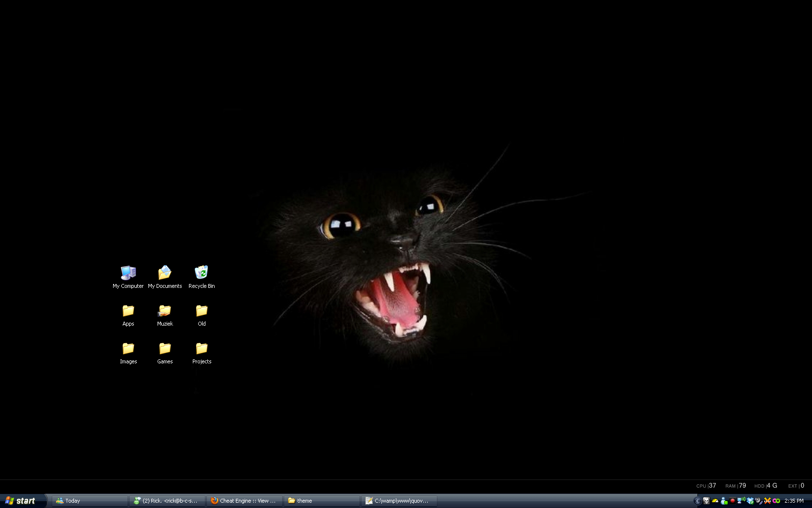Viewport: 812px width, 508px height.
Task: Click the yellow gauge tray icon
Action: [715, 501]
